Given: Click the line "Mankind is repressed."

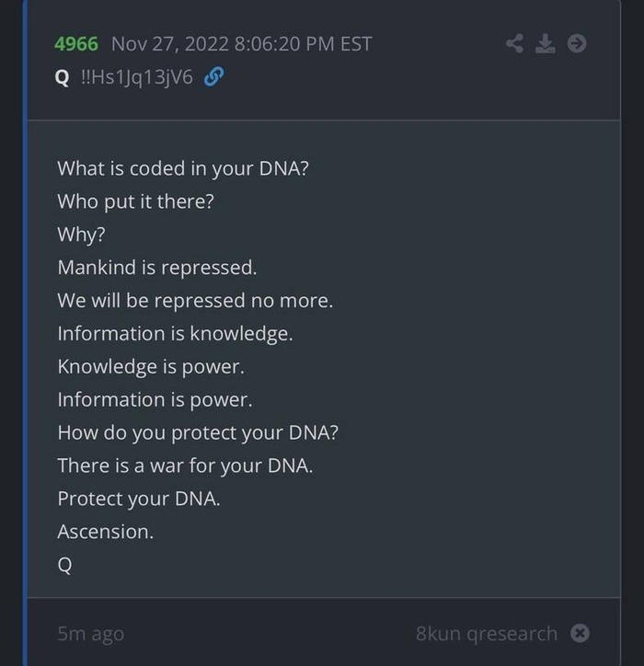Looking at the screenshot, I should point(156,268).
